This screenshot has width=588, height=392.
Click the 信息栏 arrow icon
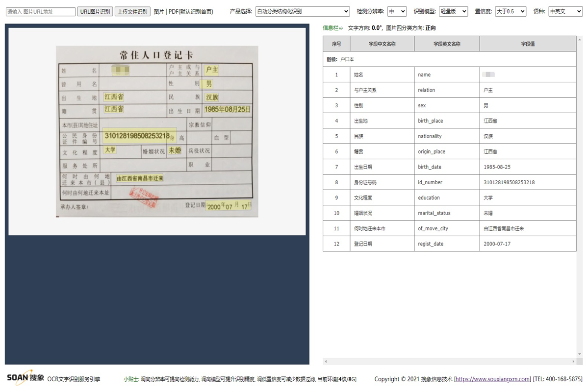tap(341, 28)
